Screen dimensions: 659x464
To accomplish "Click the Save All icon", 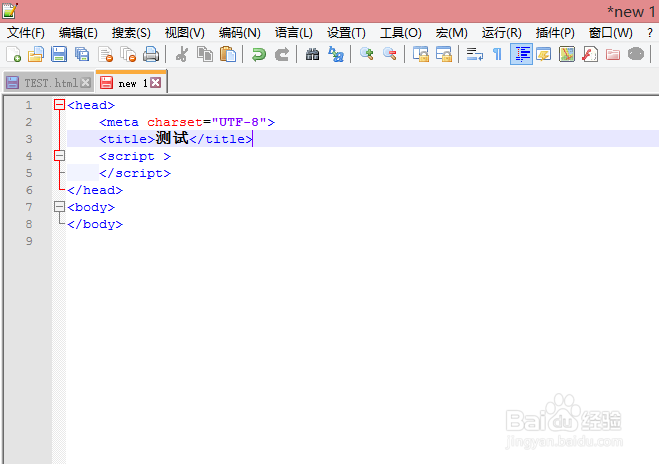I will (82, 54).
